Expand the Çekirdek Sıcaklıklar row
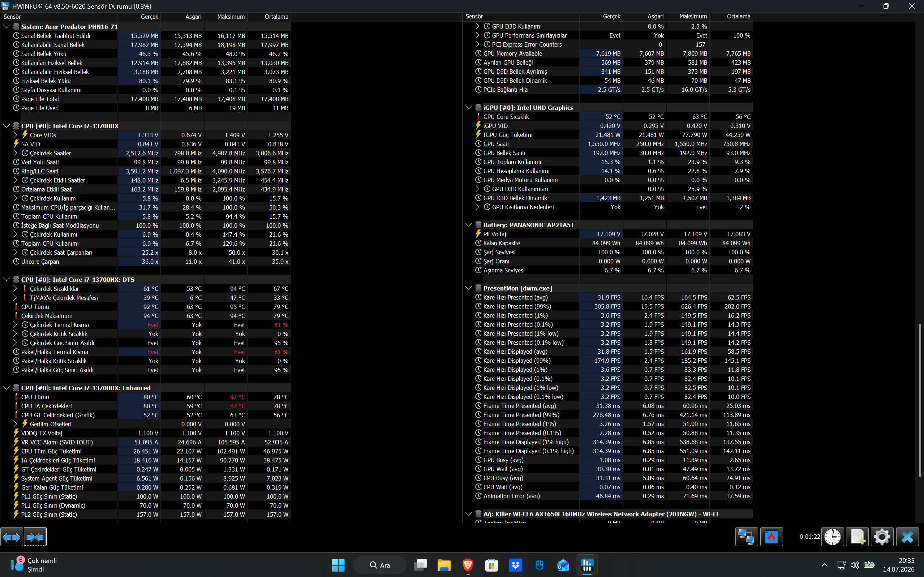The width and height of the screenshot is (924, 577). 15,289
